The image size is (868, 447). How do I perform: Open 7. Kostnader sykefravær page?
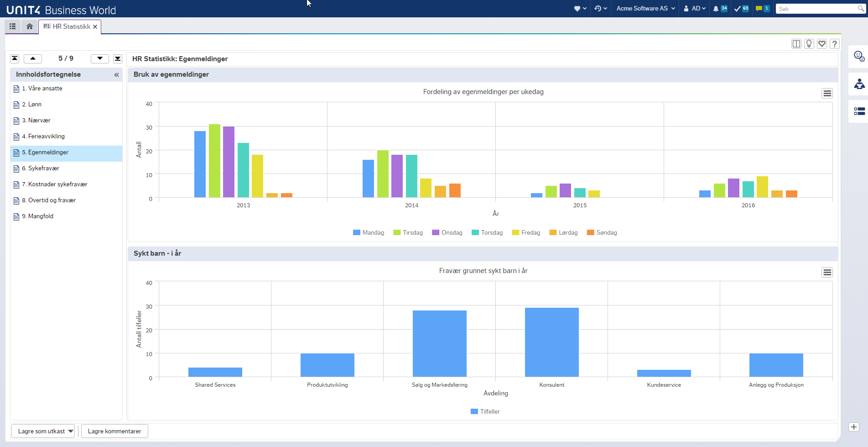[x=66, y=184]
